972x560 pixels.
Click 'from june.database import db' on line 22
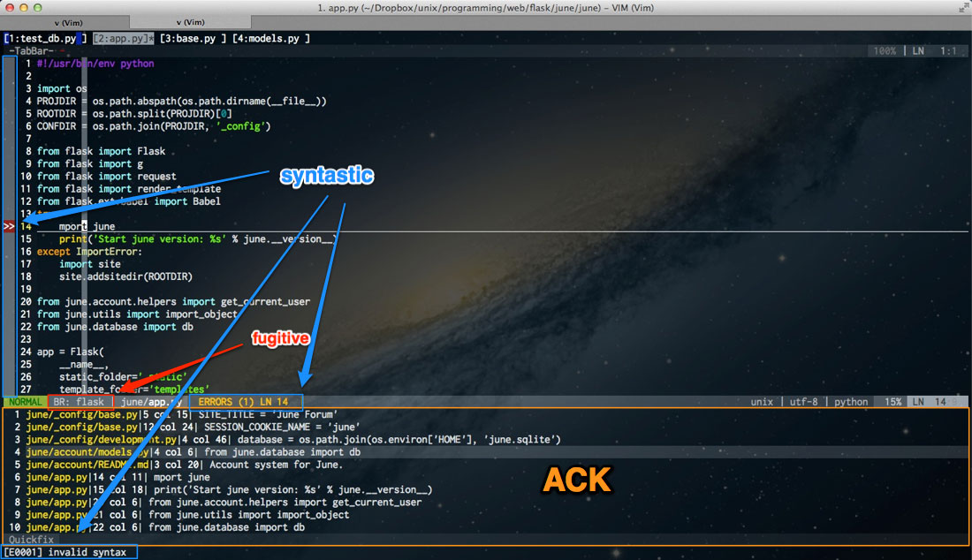coord(115,327)
